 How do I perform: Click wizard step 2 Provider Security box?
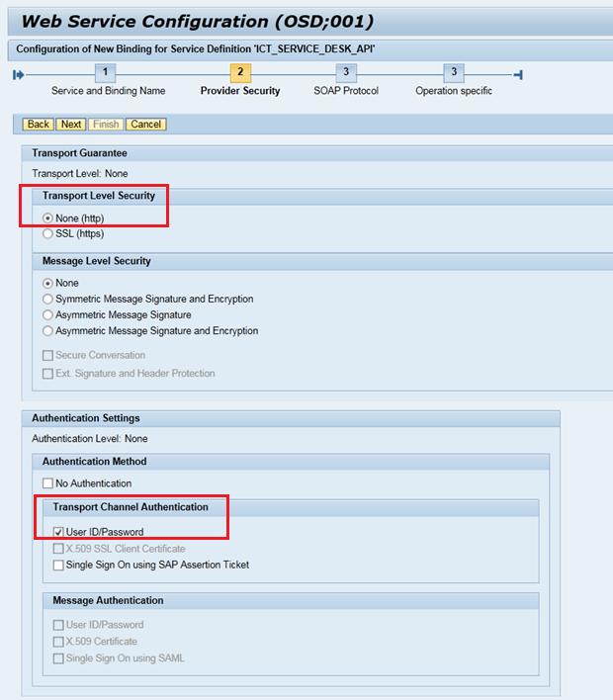click(240, 72)
